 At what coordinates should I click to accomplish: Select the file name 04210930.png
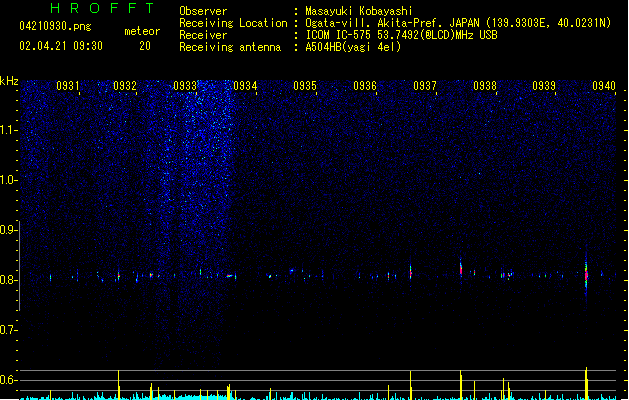click(55, 26)
